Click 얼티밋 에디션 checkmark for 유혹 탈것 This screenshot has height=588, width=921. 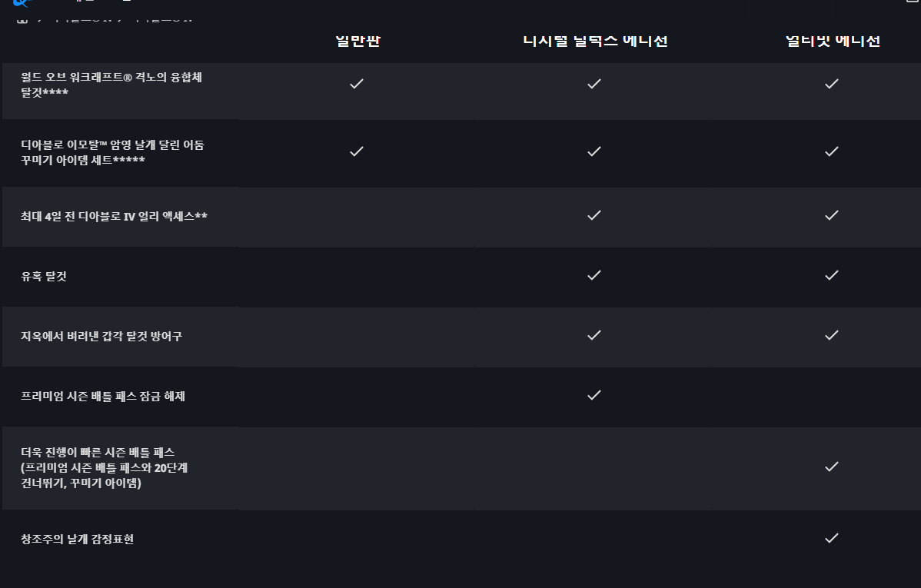point(831,275)
